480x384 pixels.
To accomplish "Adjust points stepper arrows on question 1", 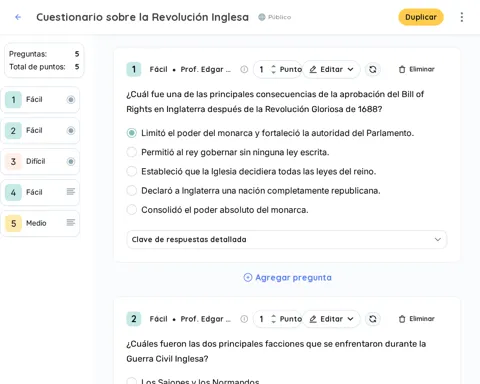I will point(273,69).
